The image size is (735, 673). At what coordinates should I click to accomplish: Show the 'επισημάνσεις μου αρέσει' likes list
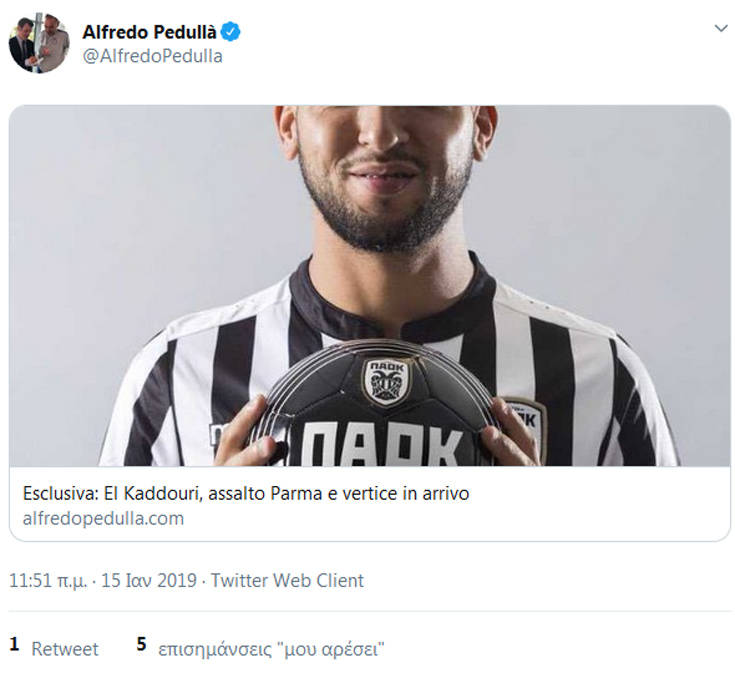click(271, 649)
